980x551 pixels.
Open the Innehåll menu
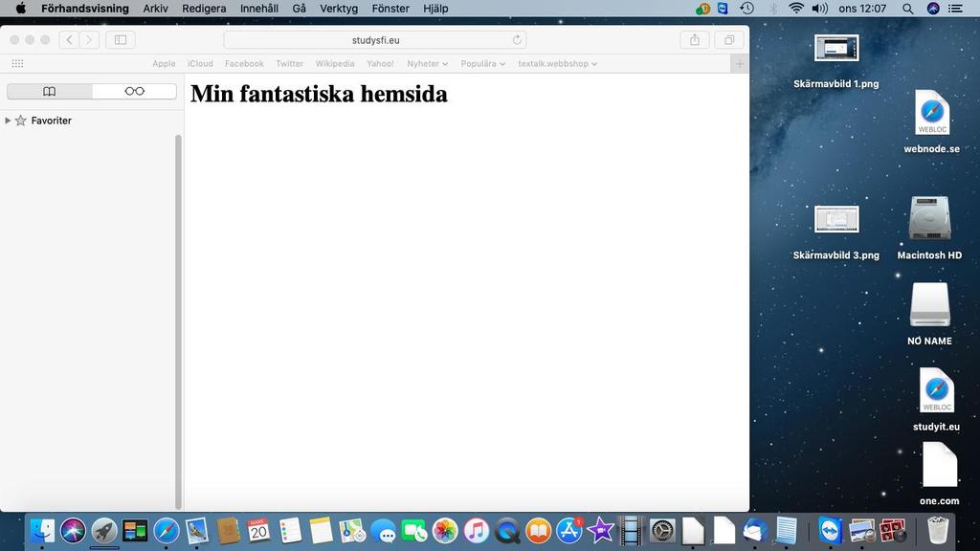pyautogui.click(x=258, y=8)
